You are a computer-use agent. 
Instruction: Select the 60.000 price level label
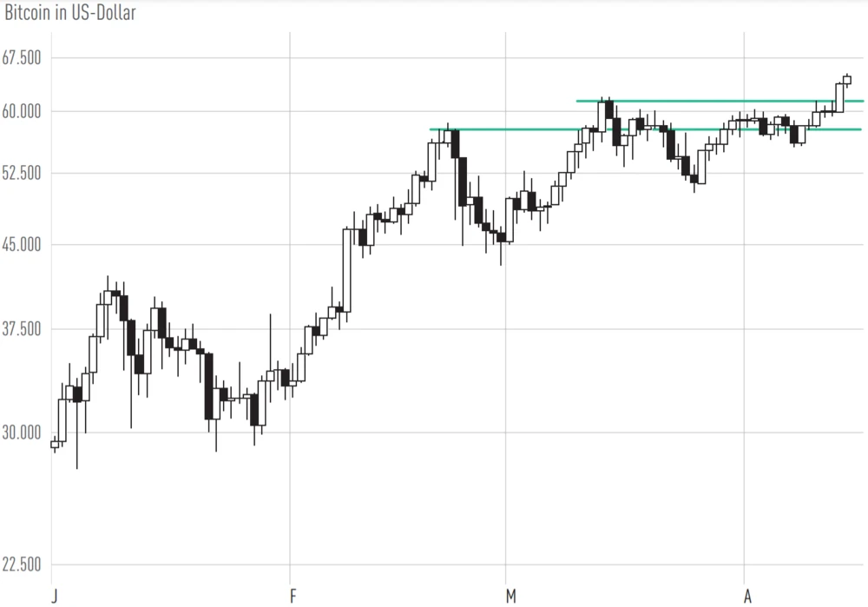23,111
